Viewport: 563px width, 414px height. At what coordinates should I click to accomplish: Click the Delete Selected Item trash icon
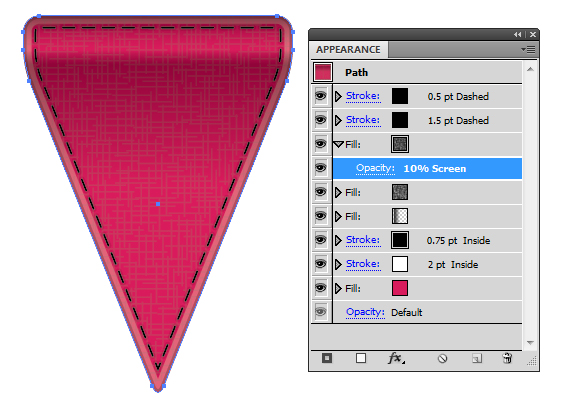coord(507,358)
